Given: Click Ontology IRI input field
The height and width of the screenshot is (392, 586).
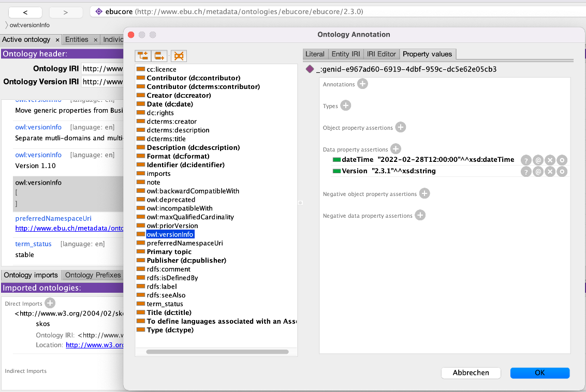Looking at the screenshot, I should (102, 69).
